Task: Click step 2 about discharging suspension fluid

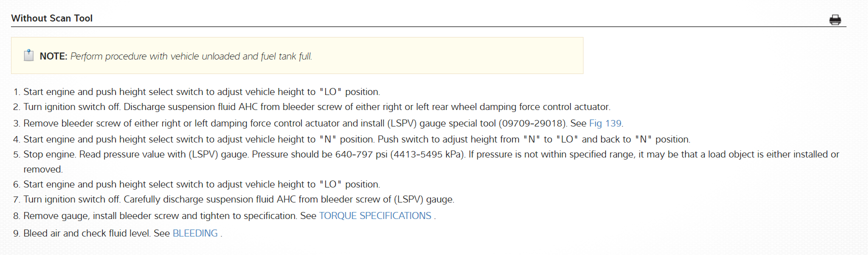Action: point(316,107)
